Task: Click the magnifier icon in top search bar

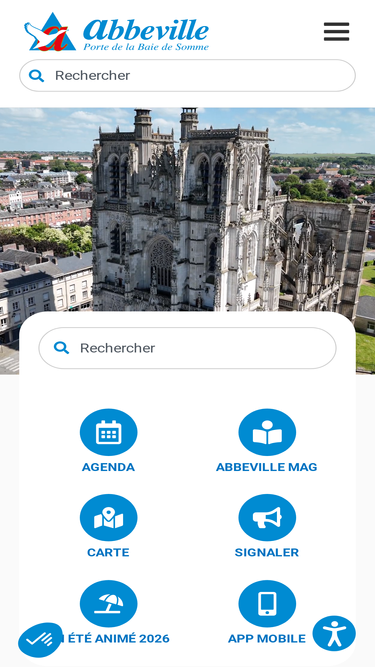Action: [37, 76]
